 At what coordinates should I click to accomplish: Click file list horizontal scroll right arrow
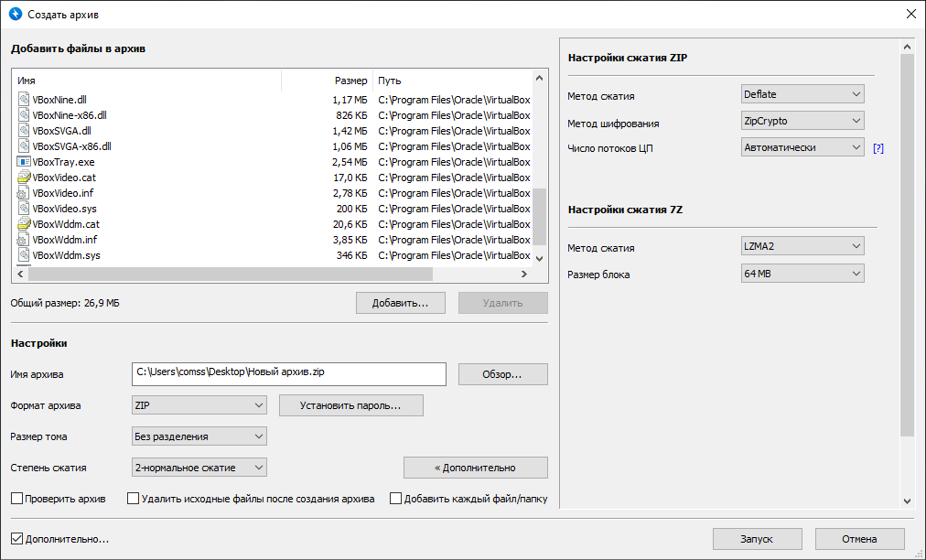pos(523,275)
